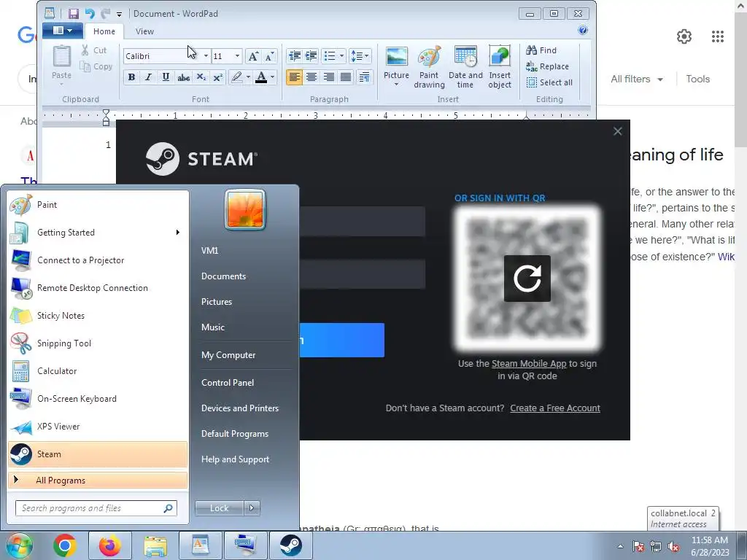747x560 pixels.
Task: Insert a Paint drawing
Action: 429,66
